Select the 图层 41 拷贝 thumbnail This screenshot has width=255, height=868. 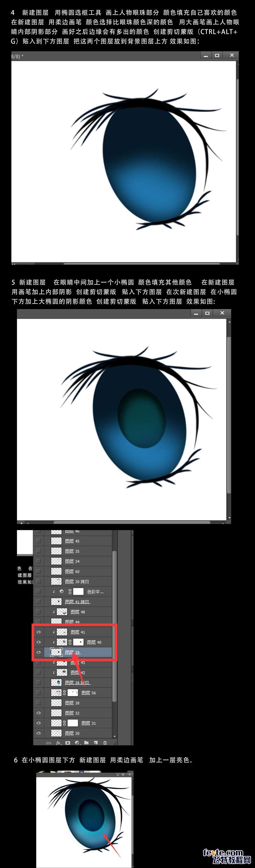(56, 602)
